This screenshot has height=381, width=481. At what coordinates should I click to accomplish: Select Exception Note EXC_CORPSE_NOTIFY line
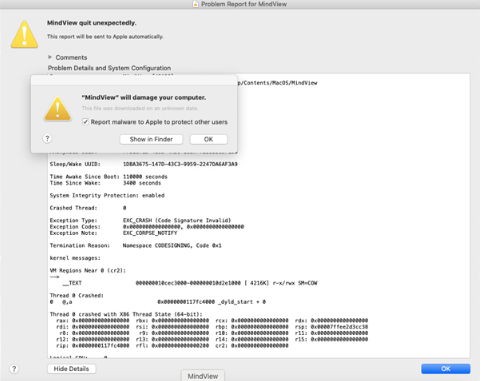click(113, 233)
